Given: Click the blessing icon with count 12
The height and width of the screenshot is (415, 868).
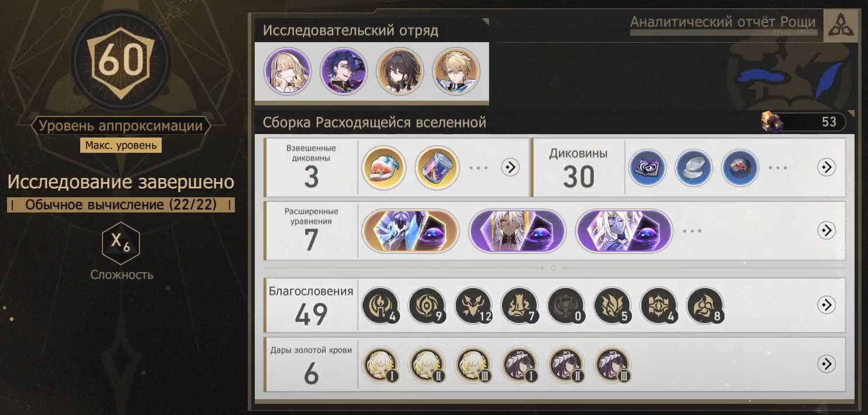Looking at the screenshot, I should click(473, 306).
